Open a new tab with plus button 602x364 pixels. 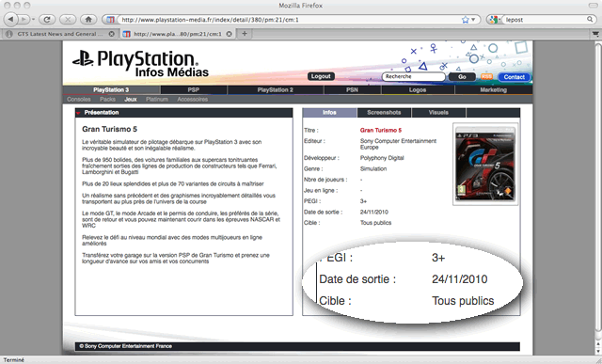click(245, 34)
